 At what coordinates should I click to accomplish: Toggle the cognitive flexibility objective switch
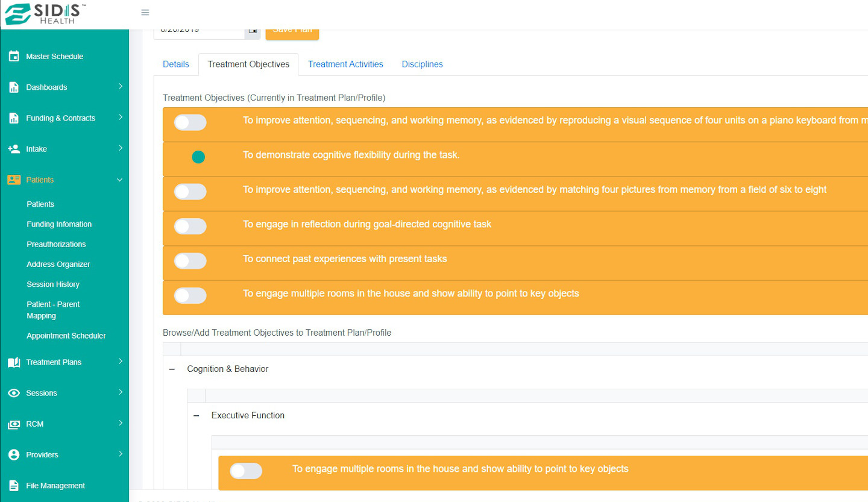pyautogui.click(x=198, y=157)
